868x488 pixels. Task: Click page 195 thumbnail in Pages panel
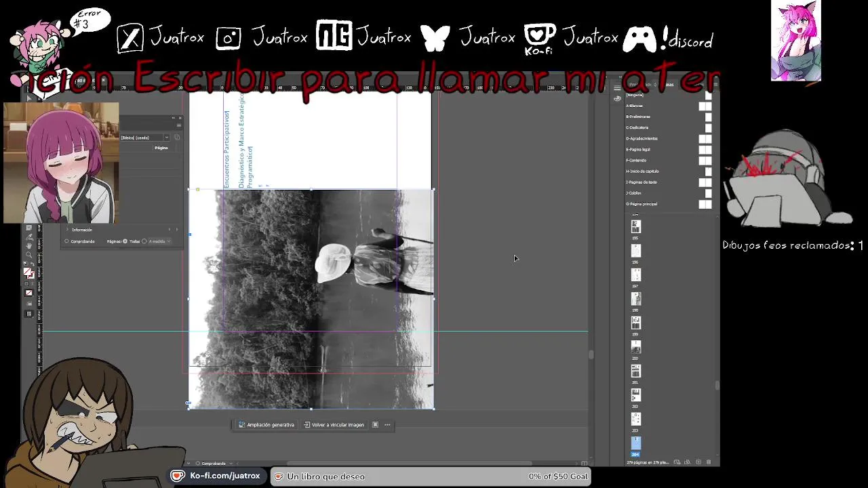click(635, 226)
